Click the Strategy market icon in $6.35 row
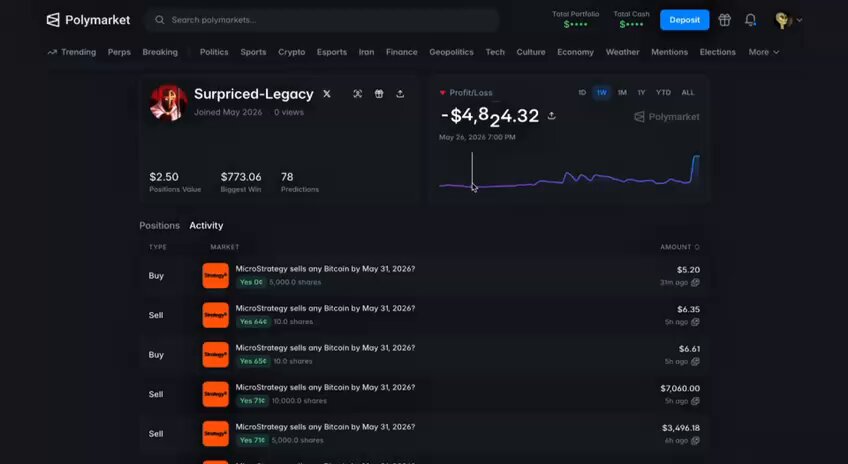 [x=215, y=315]
